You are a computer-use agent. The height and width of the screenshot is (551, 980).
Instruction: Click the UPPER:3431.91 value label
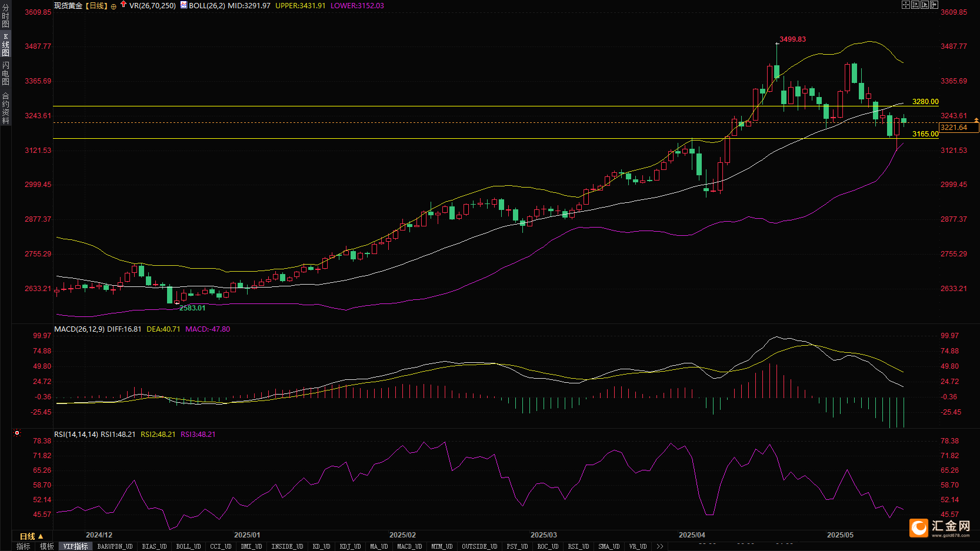300,5
